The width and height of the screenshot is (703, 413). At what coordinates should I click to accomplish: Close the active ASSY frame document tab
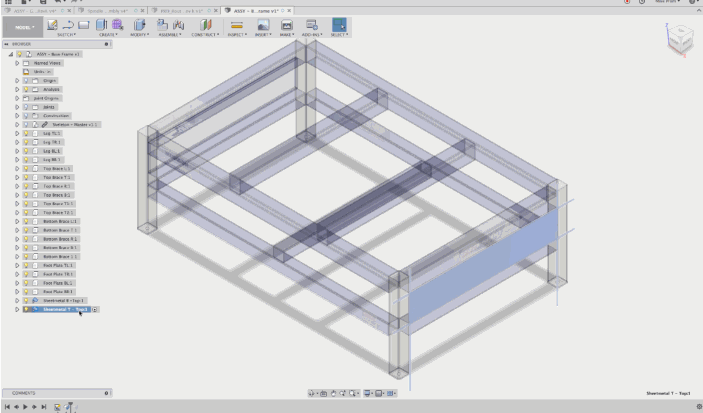click(x=289, y=10)
